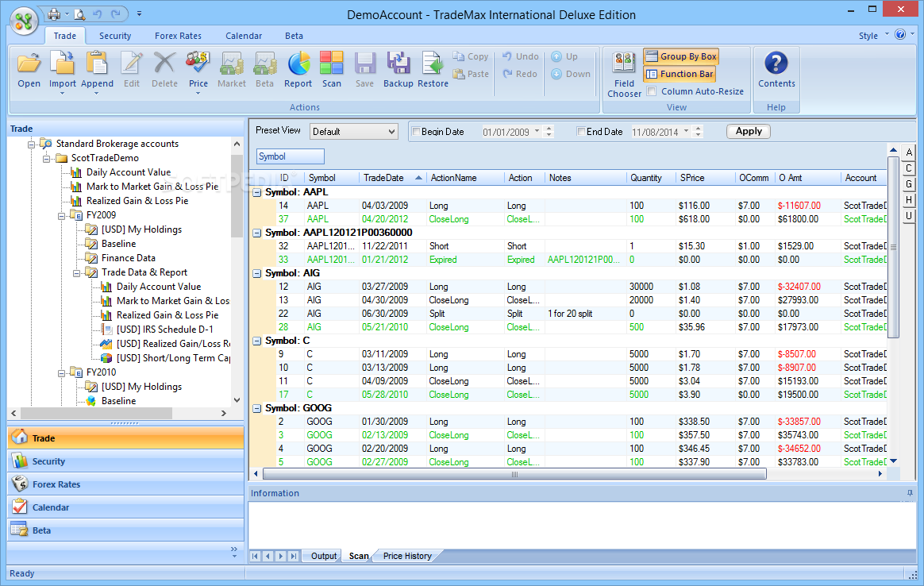Select the Daily Account Value tree item under ScotTradeDemo
The image size is (924, 586).
click(x=129, y=173)
